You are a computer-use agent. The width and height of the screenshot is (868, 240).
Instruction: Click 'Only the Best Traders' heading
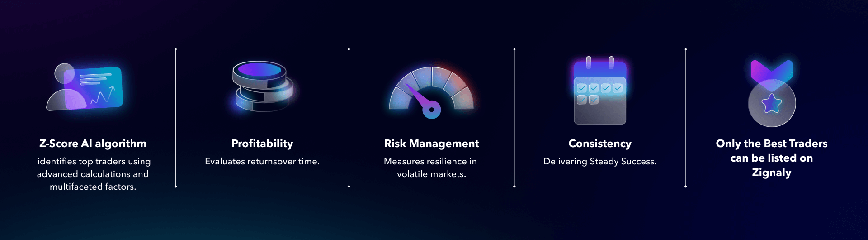pyautogui.click(x=772, y=158)
